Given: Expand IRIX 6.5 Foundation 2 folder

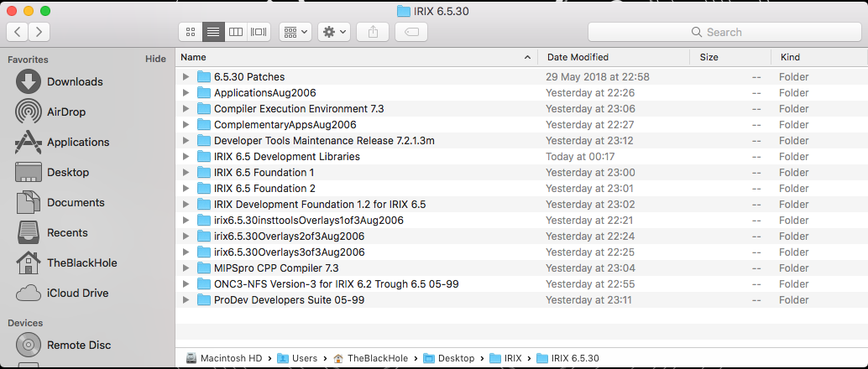Looking at the screenshot, I should (x=186, y=189).
